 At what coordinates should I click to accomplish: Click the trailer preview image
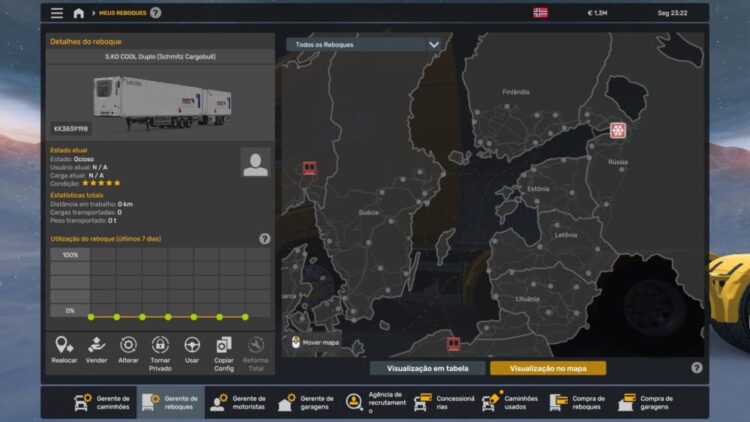click(x=162, y=102)
